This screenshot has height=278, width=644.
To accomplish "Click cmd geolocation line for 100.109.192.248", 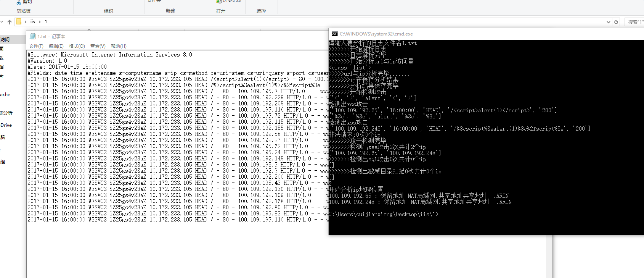I will pyautogui.click(x=420, y=202).
